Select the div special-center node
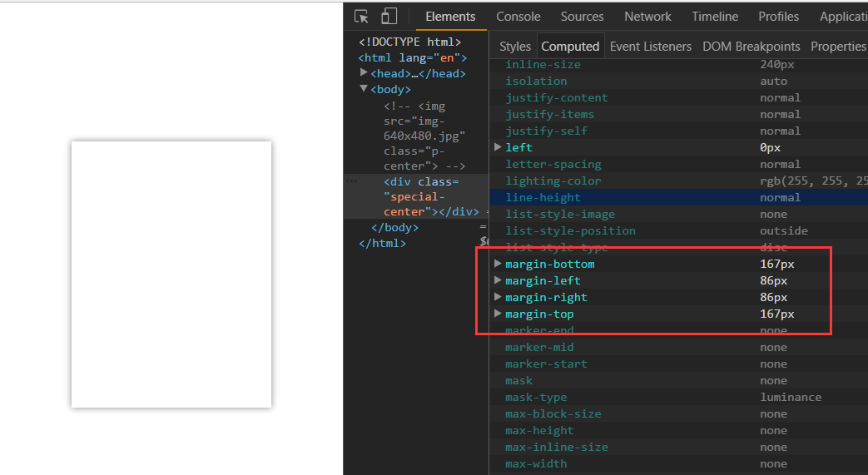The height and width of the screenshot is (475, 868). click(420, 196)
